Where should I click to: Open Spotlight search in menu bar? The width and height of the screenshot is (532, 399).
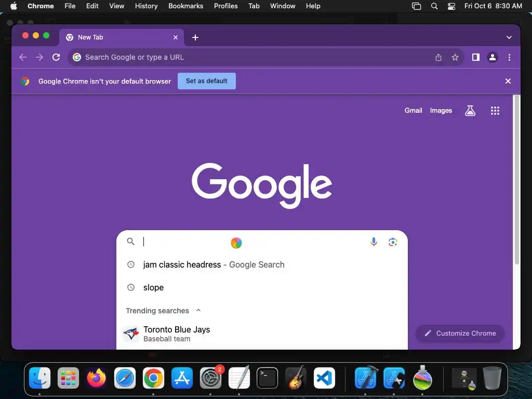[x=434, y=6]
